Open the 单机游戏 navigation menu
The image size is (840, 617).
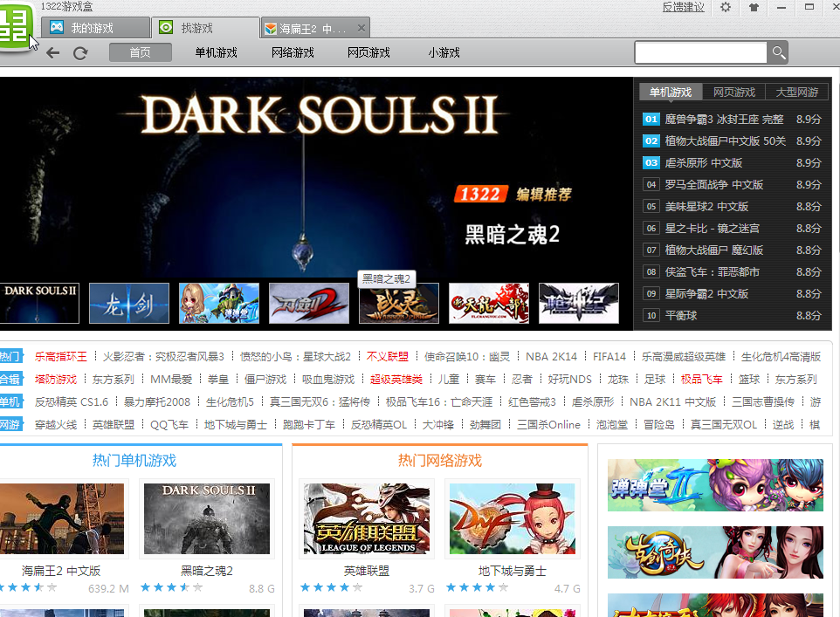[x=216, y=52]
